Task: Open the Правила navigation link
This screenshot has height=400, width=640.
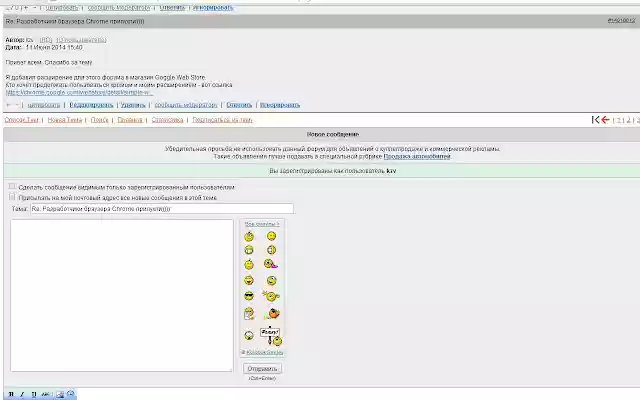Action: [130, 120]
